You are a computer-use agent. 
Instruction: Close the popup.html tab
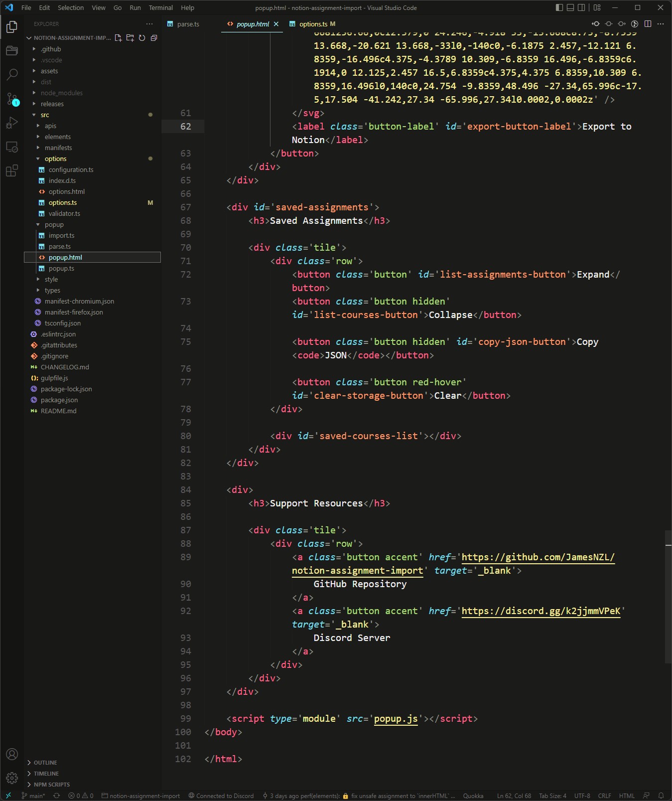(x=276, y=24)
